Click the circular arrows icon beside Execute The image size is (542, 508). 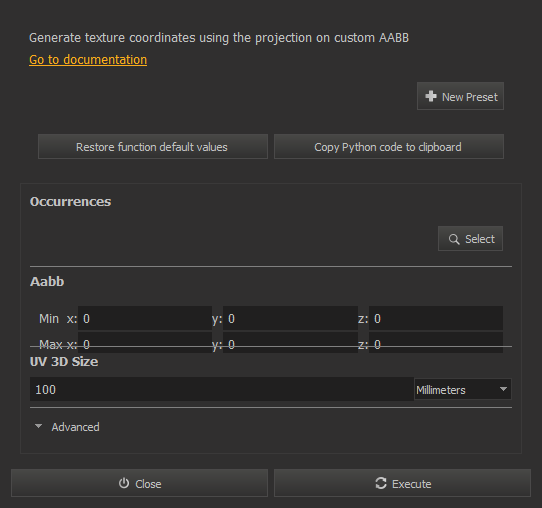[381, 483]
